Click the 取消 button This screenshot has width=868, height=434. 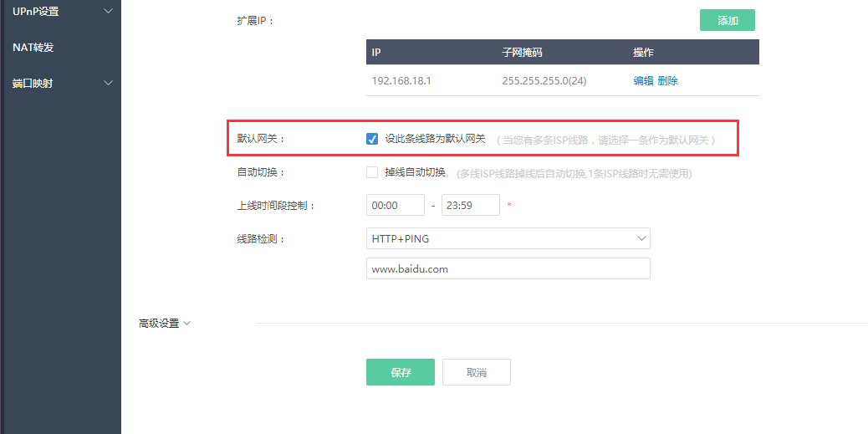tap(476, 373)
